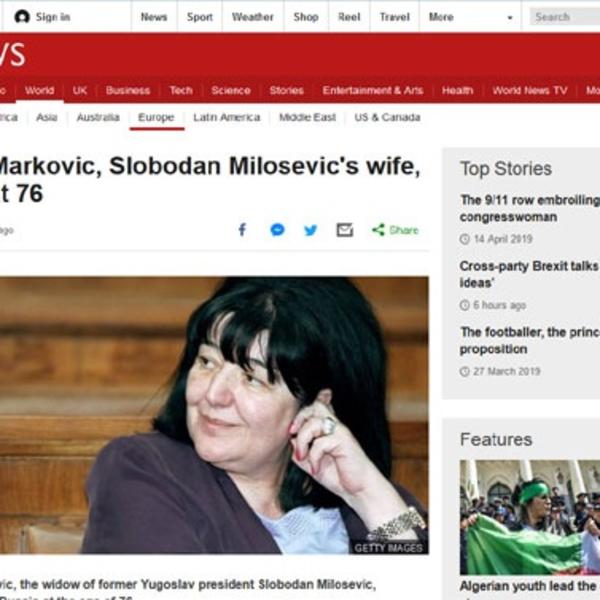The width and height of the screenshot is (600, 600).
Task: Share the article by email icon
Action: [x=344, y=230]
